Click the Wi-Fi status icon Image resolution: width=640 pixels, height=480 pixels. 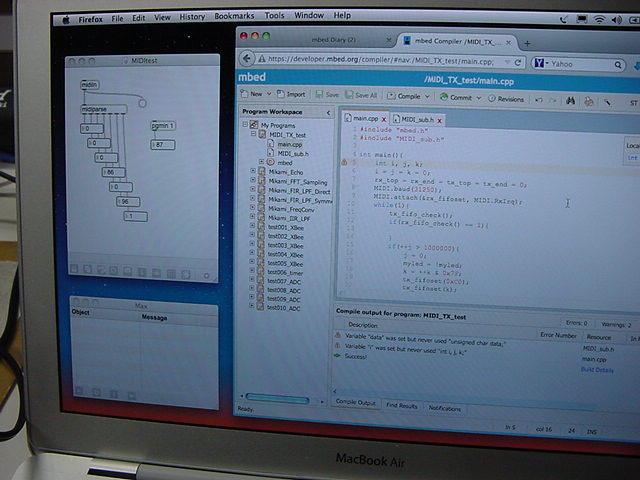pyautogui.click(x=599, y=19)
